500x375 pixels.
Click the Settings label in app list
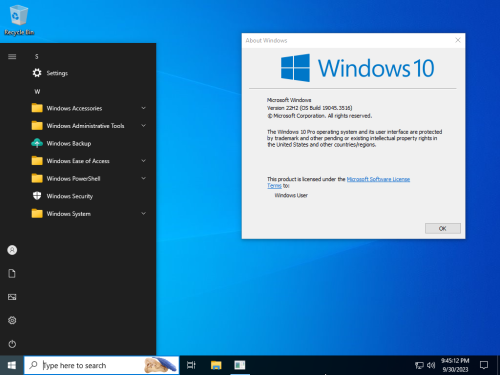click(x=57, y=73)
